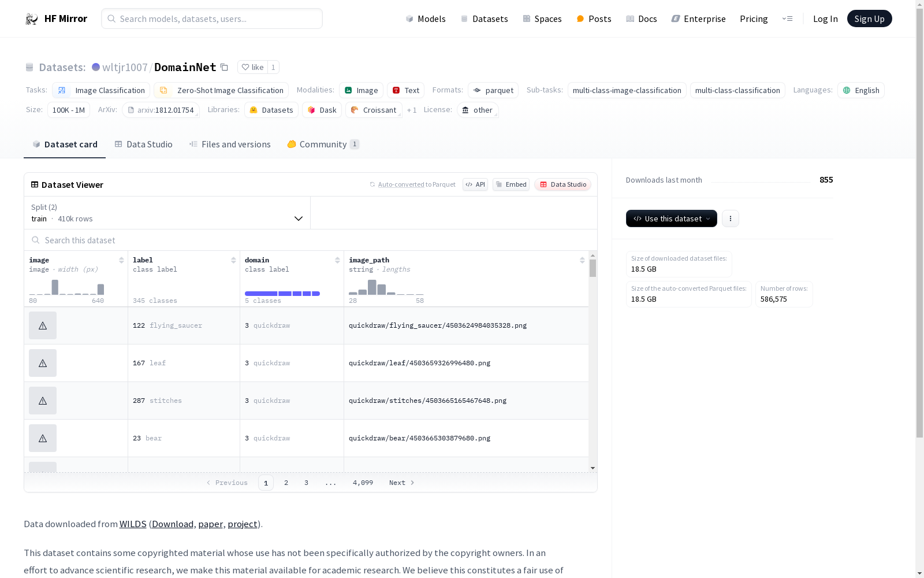Open the wltjr1007 user profile link
This screenshot has width=924, height=578.
point(125,68)
